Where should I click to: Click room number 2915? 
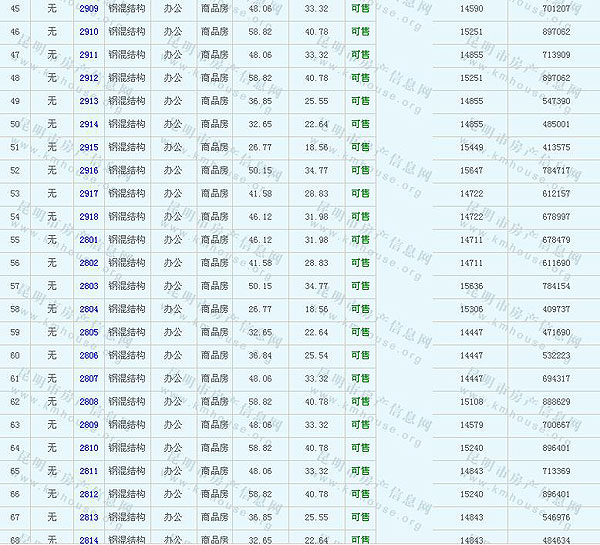(x=89, y=147)
